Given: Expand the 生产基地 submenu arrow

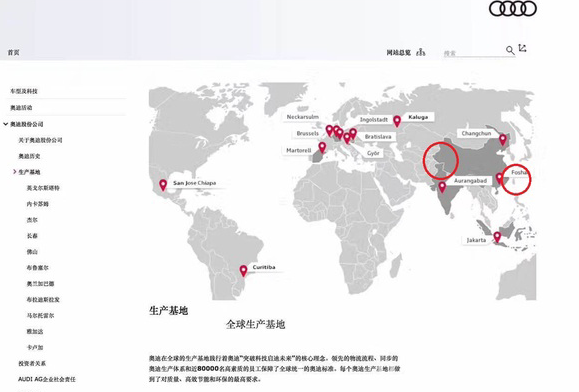Looking at the screenshot, I should tap(15, 172).
